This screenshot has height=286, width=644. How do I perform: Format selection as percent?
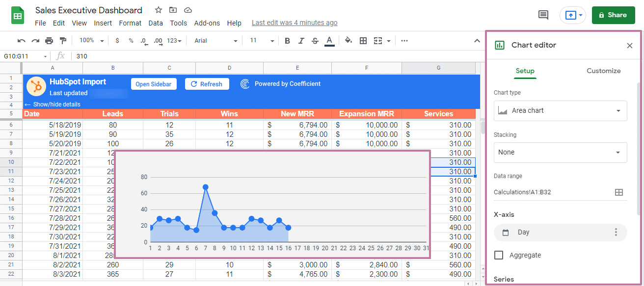(x=131, y=41)
